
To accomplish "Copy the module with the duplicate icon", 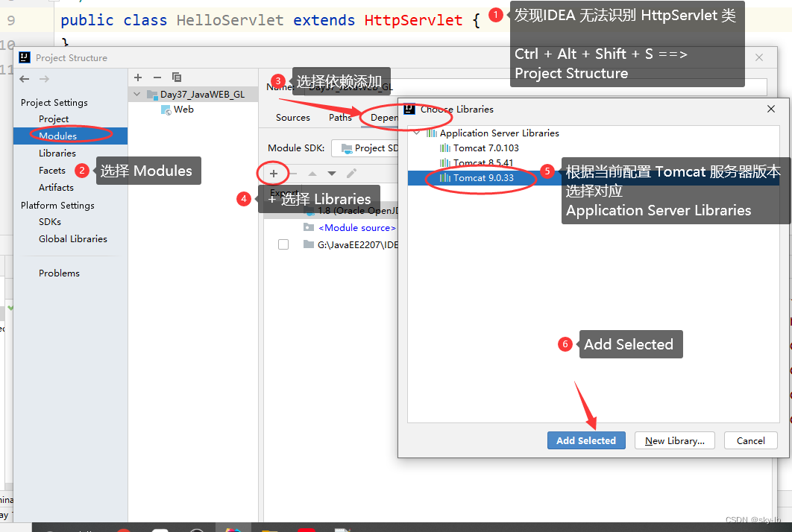I will [x=176, y=77].
